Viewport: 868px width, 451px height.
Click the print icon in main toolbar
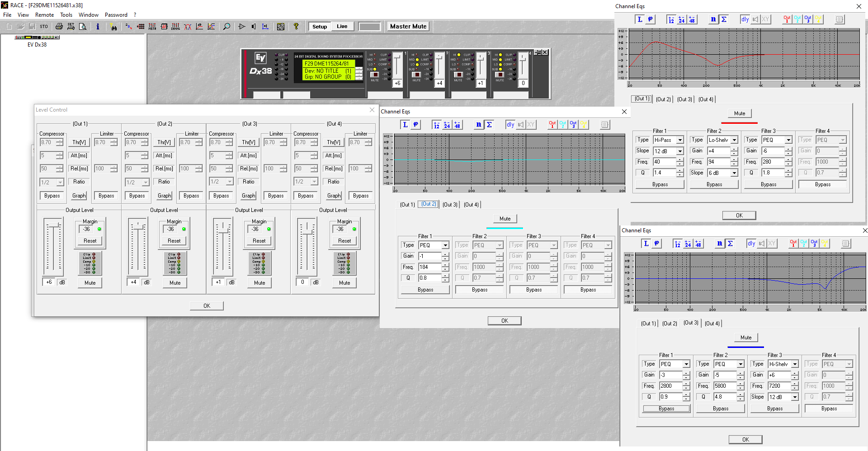[59, 27]
